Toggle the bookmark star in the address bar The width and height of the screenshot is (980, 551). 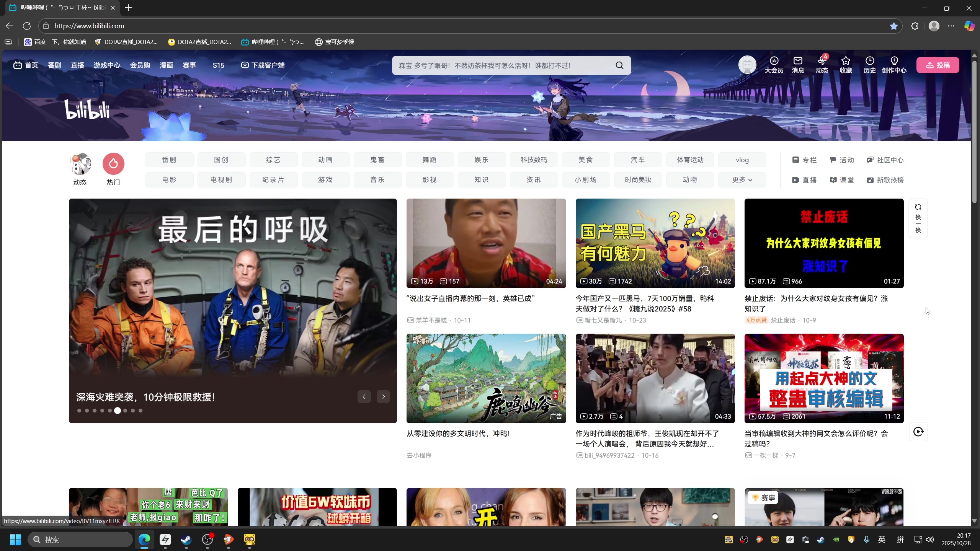(x=893, y=26)
